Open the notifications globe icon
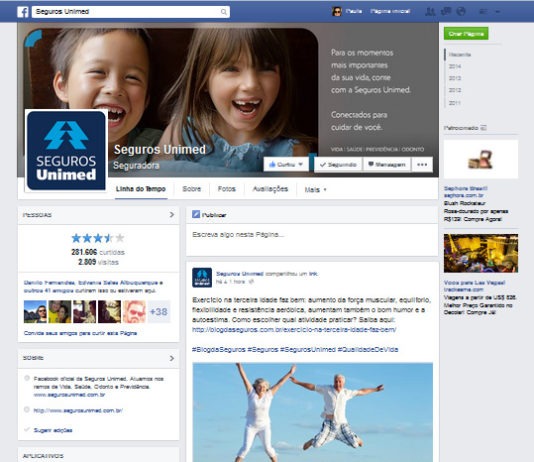Screen dimensions: 534x462 461,12
